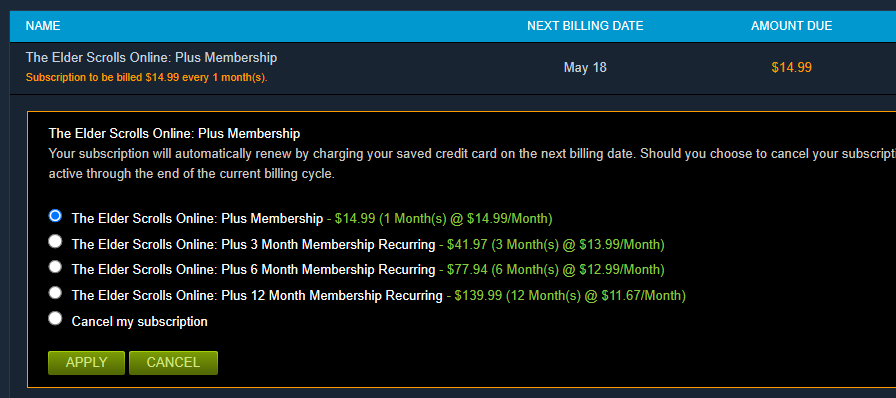This screenshot has width=896, height=398.
Task: Click the orange 'Subscription to be billed' note
Action: point(146,78)
